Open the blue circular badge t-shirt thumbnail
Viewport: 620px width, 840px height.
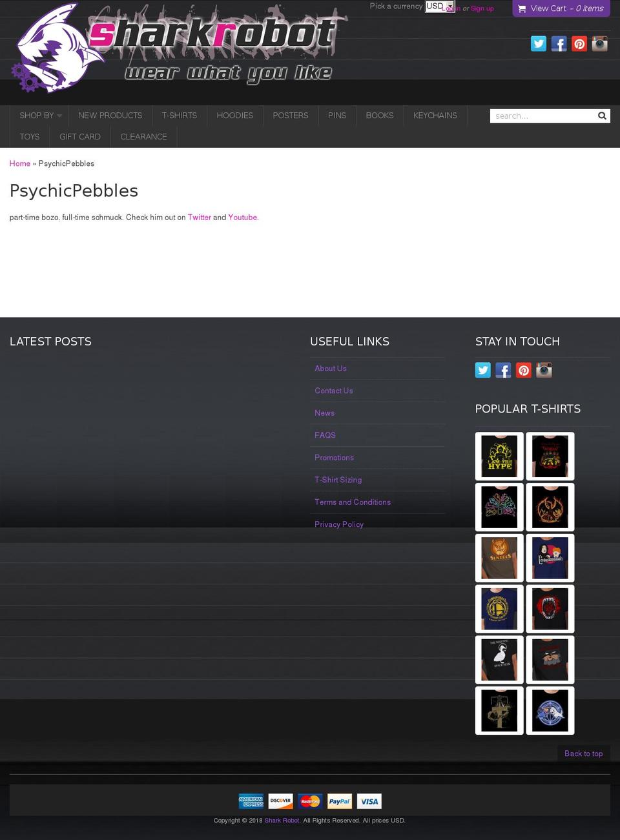pyautogui.click(x=550, y=711)
